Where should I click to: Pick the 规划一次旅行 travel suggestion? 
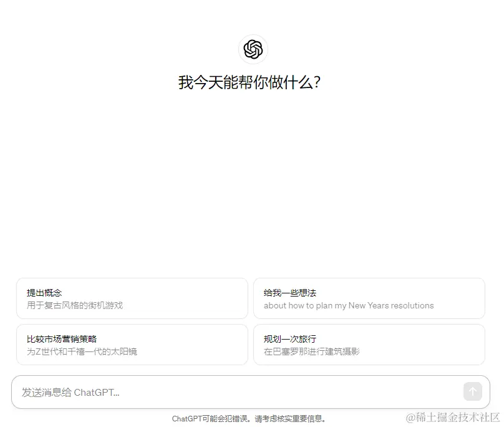[x=369, y=345]
